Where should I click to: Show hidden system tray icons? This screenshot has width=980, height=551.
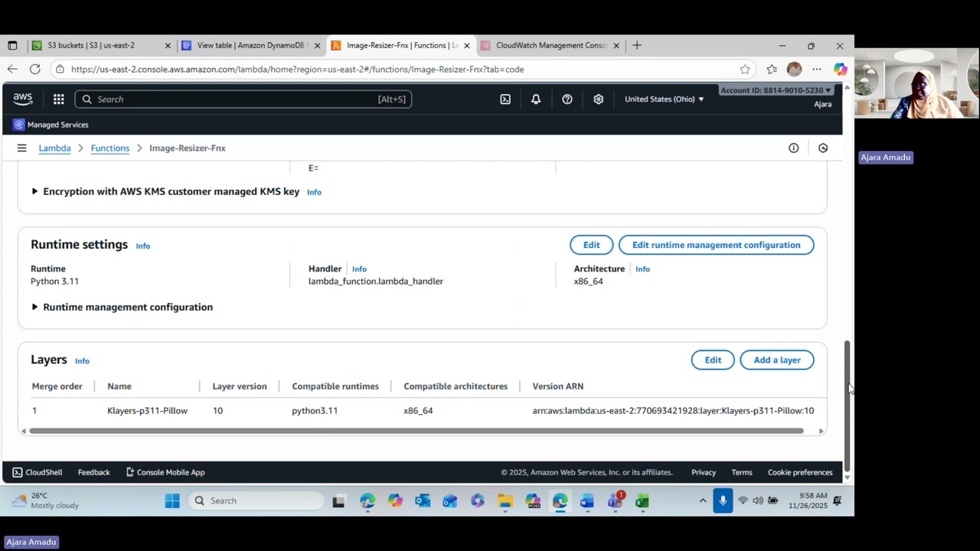pyautogui.click(x=702, y=500)
